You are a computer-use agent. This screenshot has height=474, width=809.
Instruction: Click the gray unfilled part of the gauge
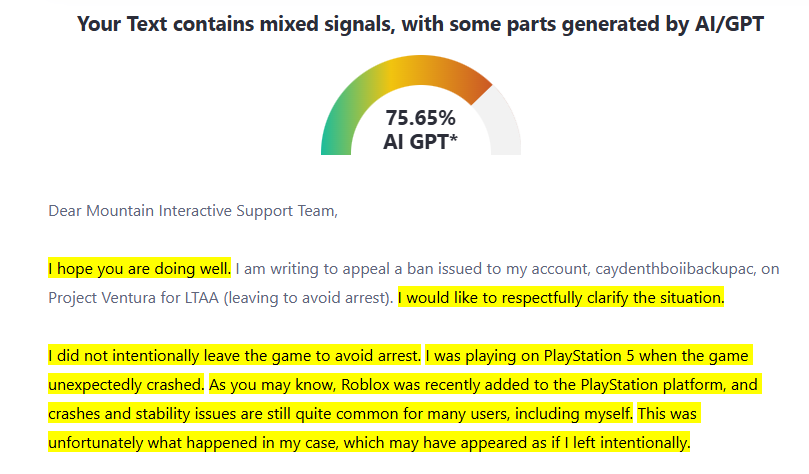(x=506, y=130)
